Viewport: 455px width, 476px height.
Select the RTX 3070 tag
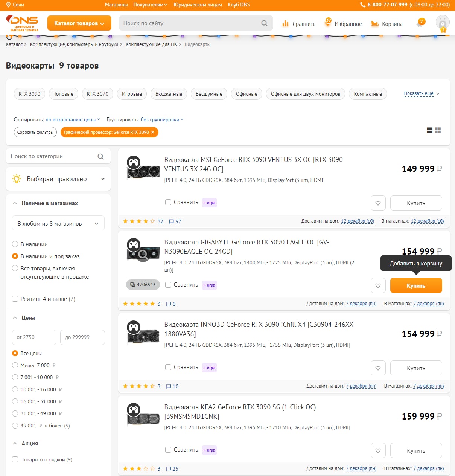pos(97,94)
